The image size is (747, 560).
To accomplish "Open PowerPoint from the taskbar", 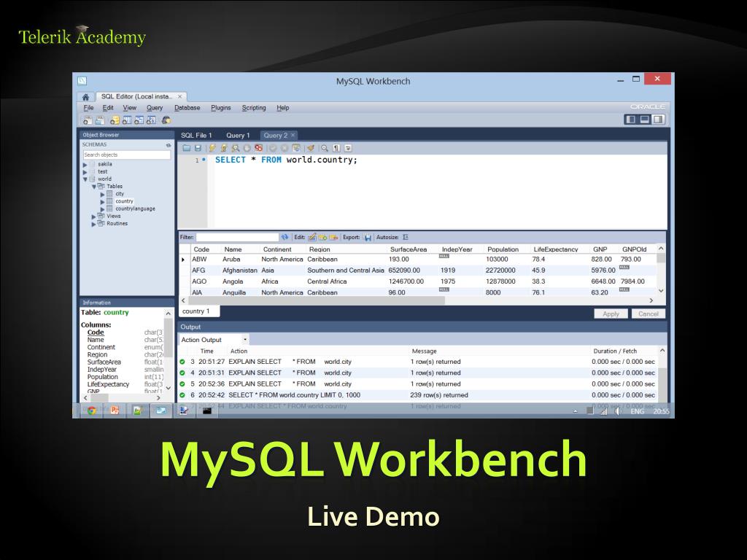I will [x=115, y=411].
